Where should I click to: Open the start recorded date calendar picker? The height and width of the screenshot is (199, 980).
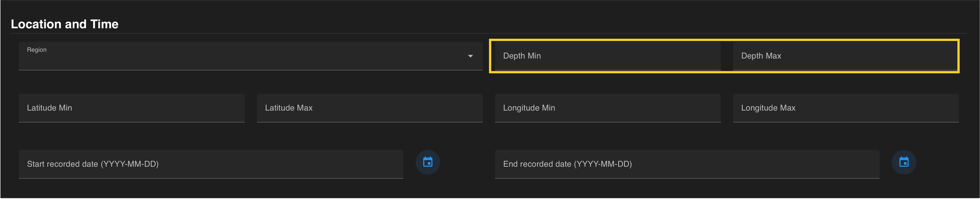pos(428,162)
